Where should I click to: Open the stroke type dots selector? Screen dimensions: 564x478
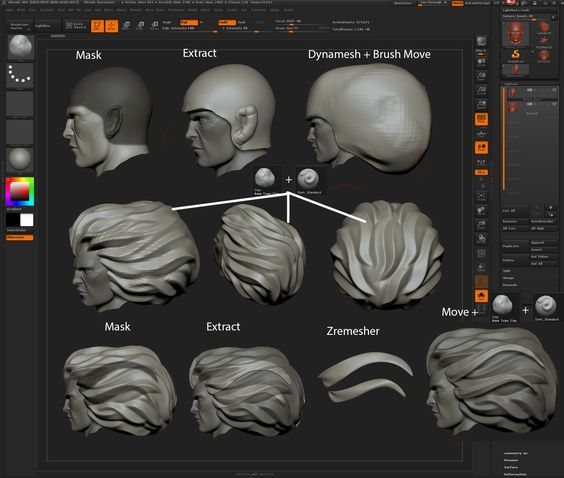pyautogui.click(x=20, y=76)
